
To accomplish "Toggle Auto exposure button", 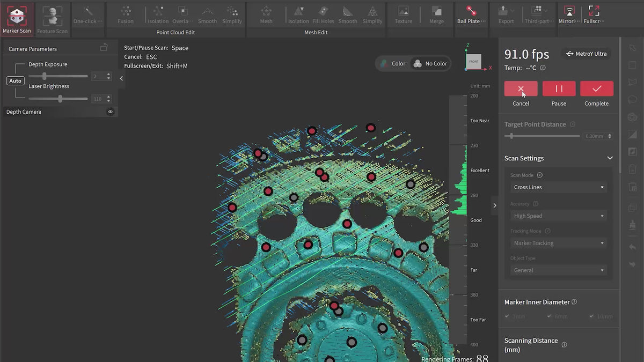I will tap(16, 81).
